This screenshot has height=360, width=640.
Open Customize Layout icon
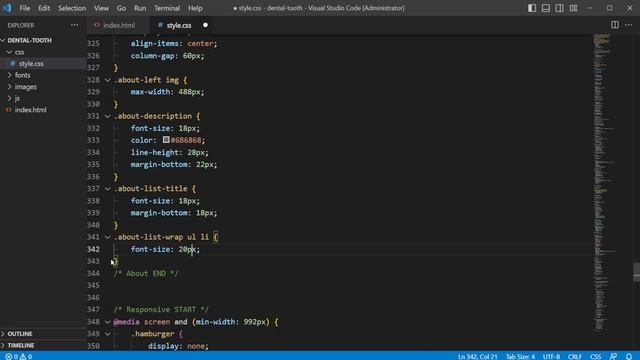point(573,8)
